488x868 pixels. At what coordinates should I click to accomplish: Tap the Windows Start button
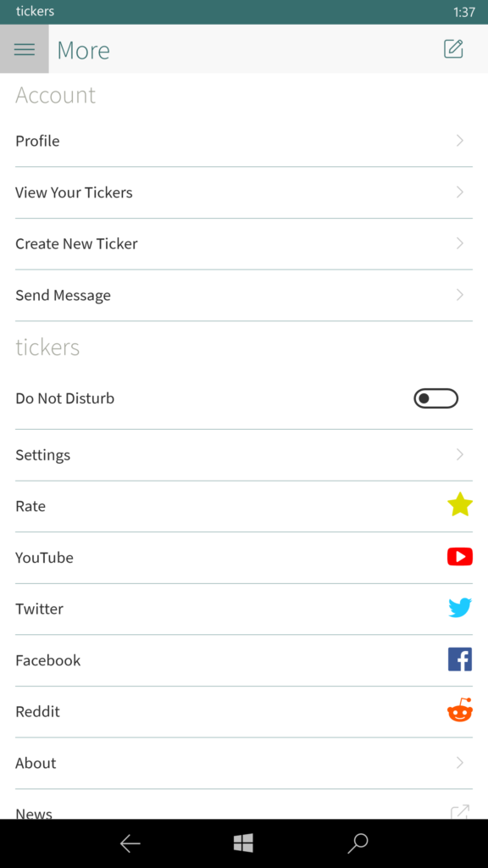[x=243, y=843]
